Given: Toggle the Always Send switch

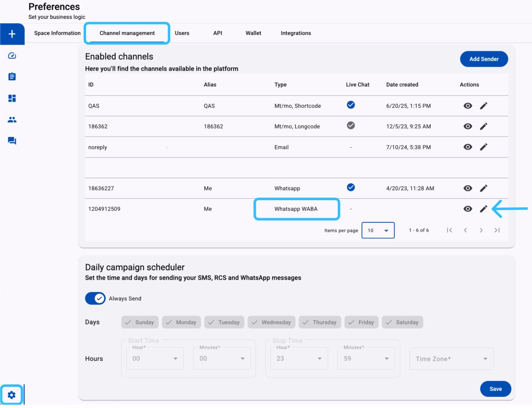Looking at the screenshot, I should pyautogui.click(x=95, y=298).
